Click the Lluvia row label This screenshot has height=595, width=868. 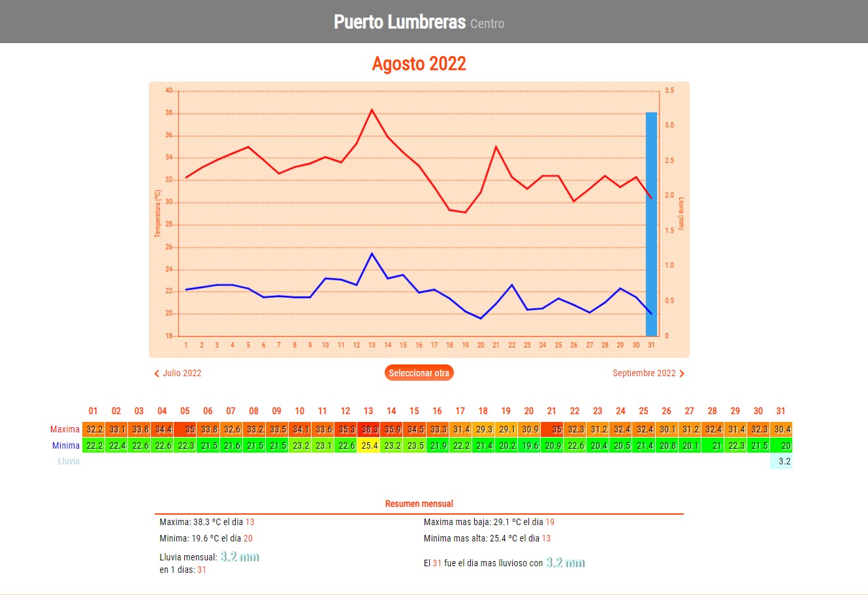pyautogui.click(x=69, y=461)
